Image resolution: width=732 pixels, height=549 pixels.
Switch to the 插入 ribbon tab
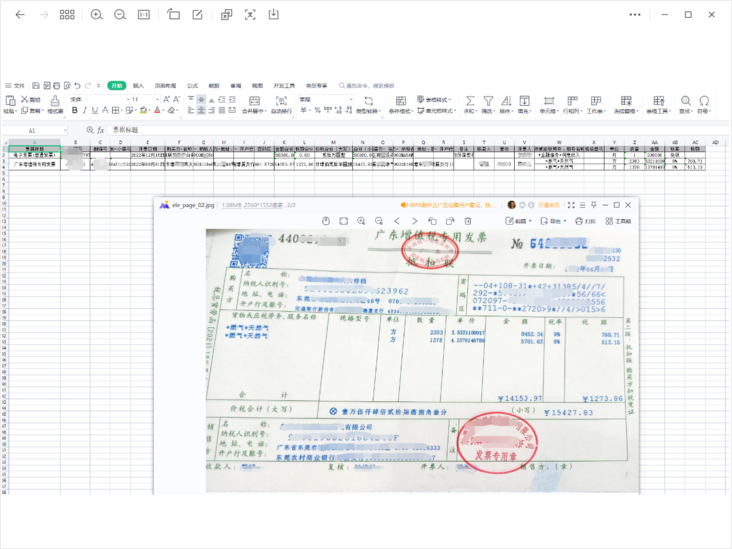138,85
